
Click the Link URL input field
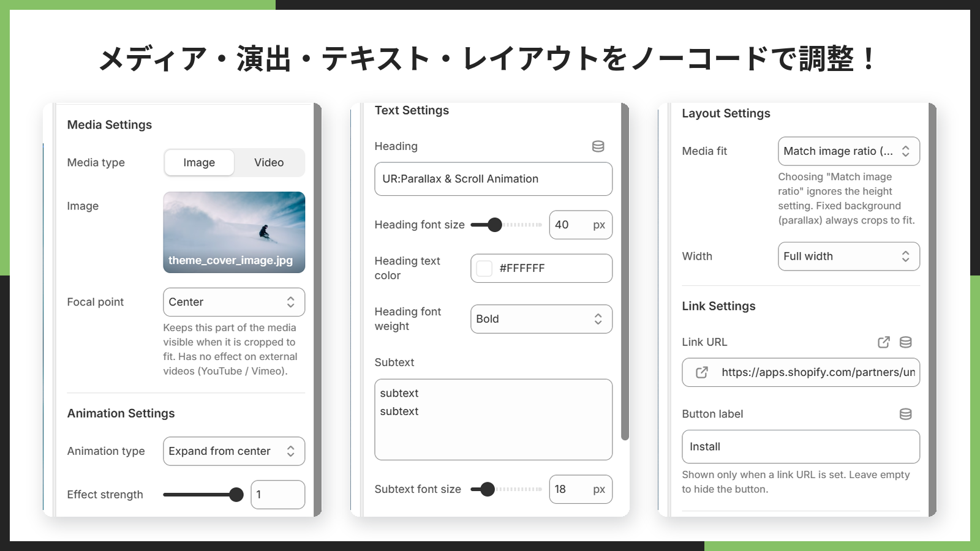pyautogui.click(x=801, y=372)
